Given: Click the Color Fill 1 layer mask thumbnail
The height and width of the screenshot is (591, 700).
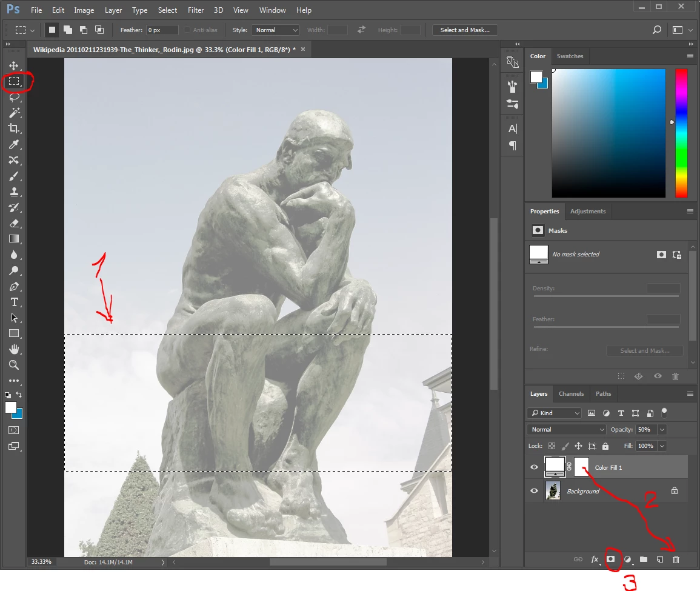Looking at the screenshot, I should [x=581, y=467].
